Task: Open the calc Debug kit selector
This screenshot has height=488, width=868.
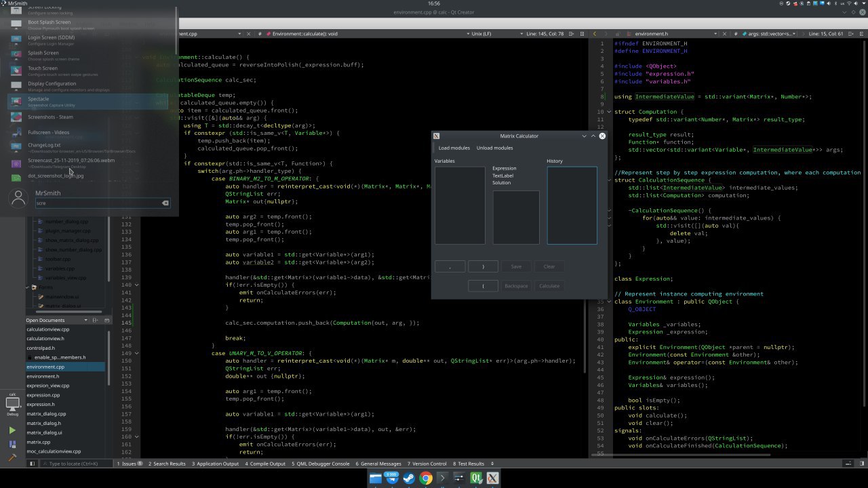Action: coord(12,404)
